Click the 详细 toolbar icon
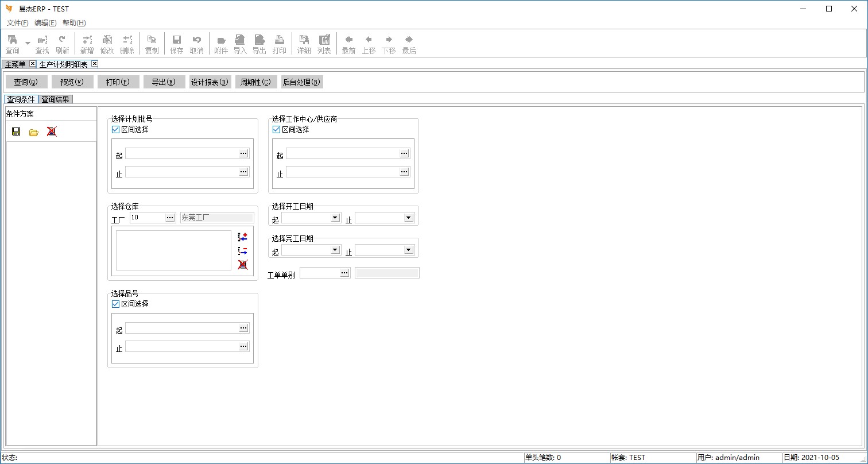Screen dimensions: 868x464 304,44
